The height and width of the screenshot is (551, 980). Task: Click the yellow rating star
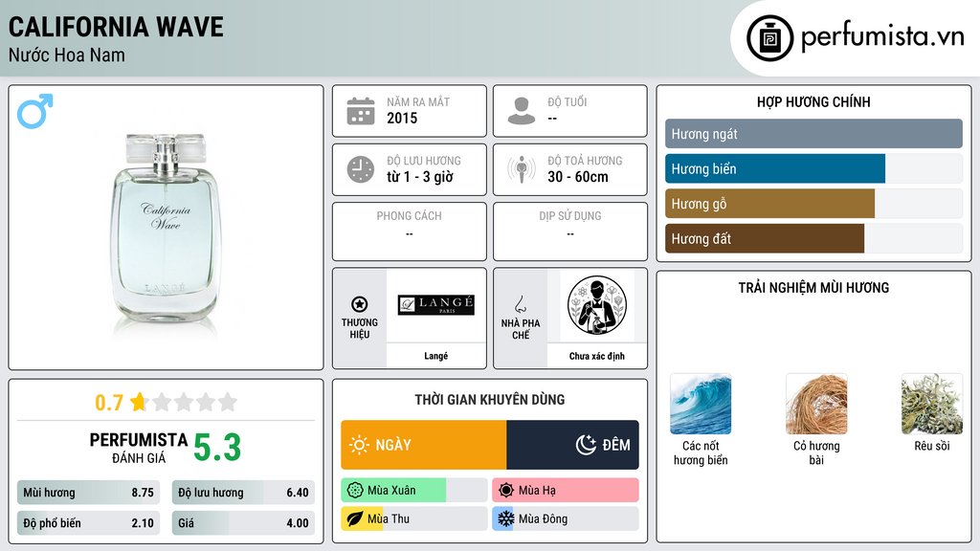(x=139, y=402)
